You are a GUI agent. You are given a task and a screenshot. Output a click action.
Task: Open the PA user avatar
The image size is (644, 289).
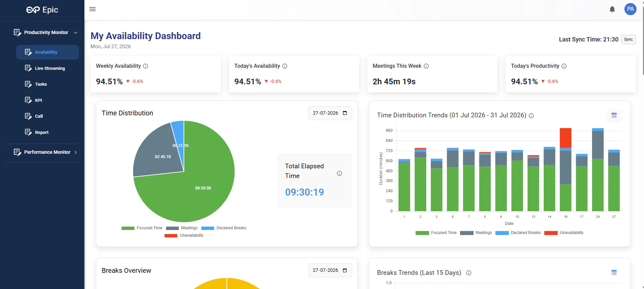coord(630,9)
